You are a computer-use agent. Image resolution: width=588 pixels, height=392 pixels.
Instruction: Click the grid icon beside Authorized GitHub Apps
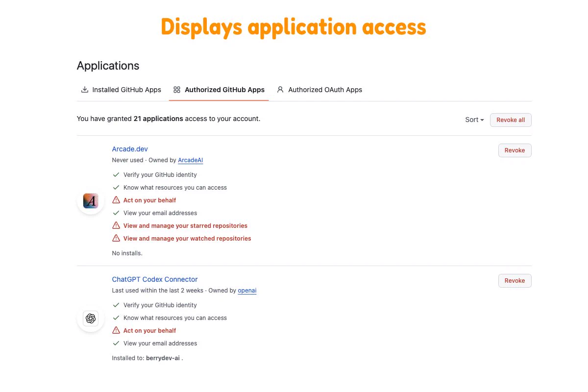[177, 90]
